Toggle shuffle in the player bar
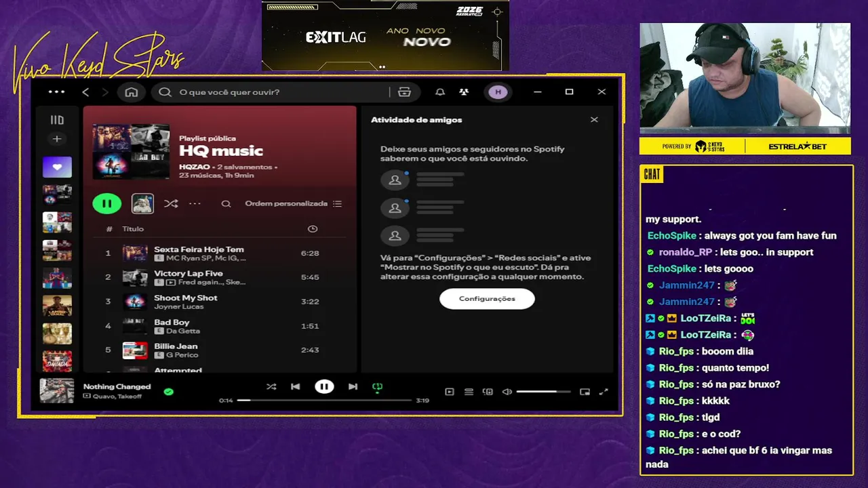 coord(271,387)
